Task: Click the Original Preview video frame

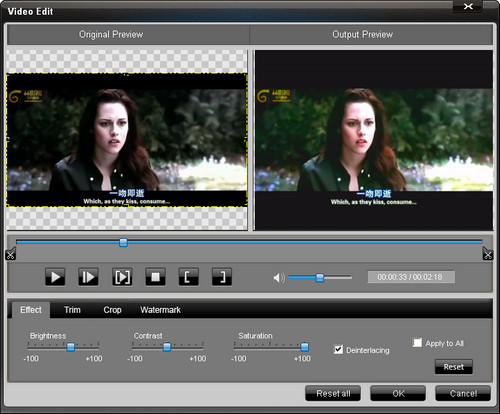Action: [127, 140]
